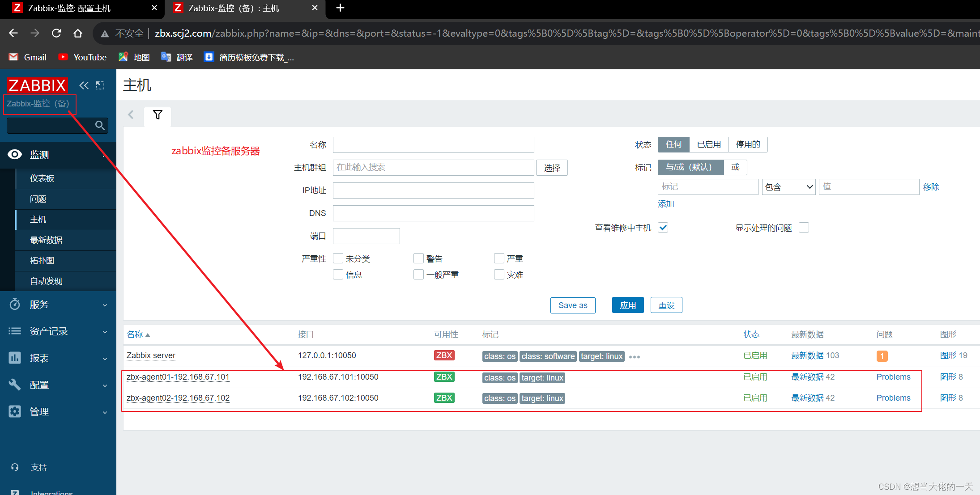Image resolution: width=980 pixels, height=495 pixels.
Task: Open the 简历模板免费下载 bookmark
Action: pyautogui.click(x=249, y=57)
